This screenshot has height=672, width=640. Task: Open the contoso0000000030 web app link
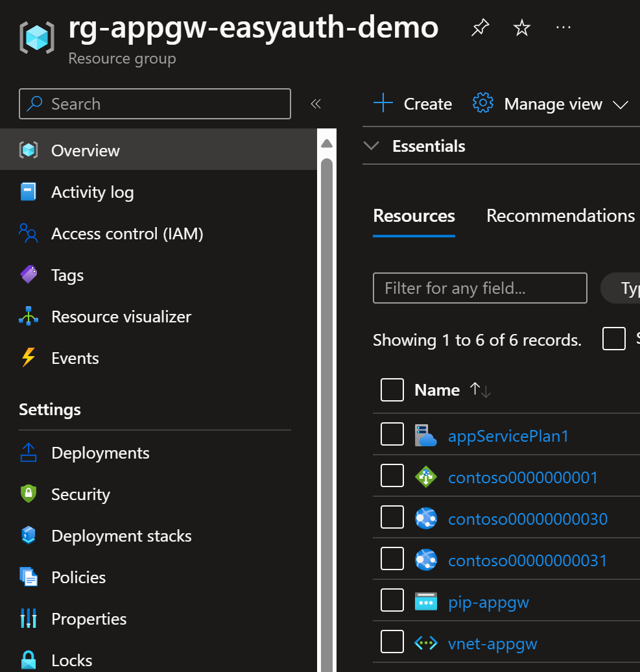(528, 519)
